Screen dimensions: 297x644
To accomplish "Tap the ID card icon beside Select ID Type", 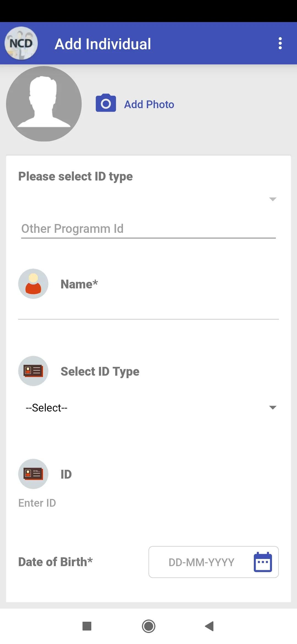I will pyautogui.click(x=33, y=371).
